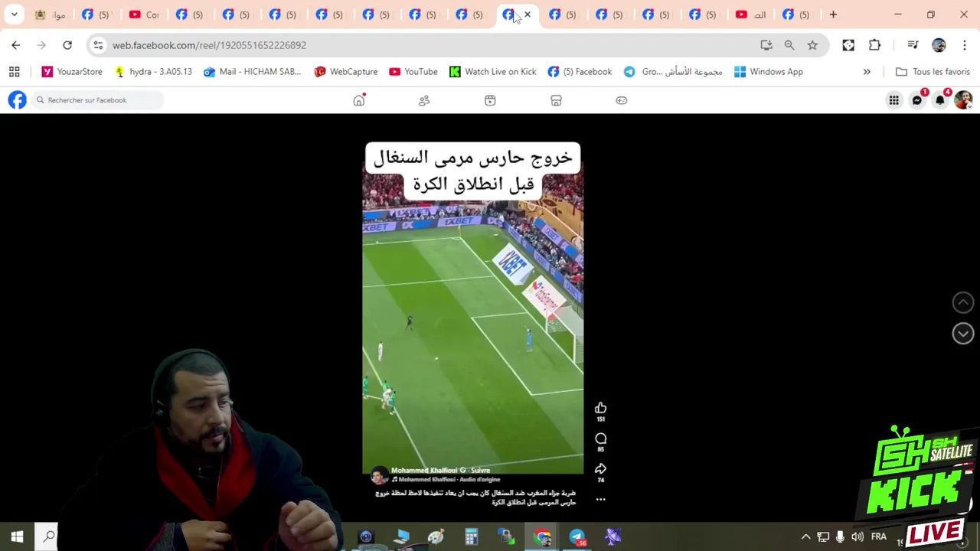Go to next reel with down chevron
Image resolution: width=980 pixels, height=551 pixels.
click(x=963, y=333)
